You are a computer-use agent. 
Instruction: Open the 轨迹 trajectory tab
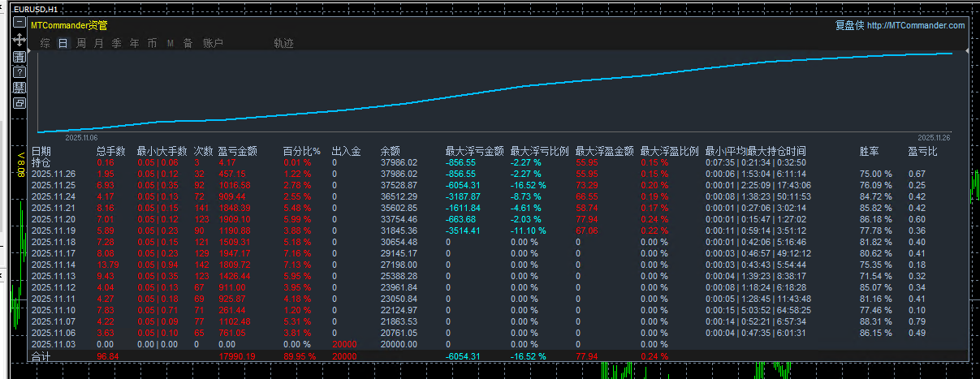pos(284,43)
